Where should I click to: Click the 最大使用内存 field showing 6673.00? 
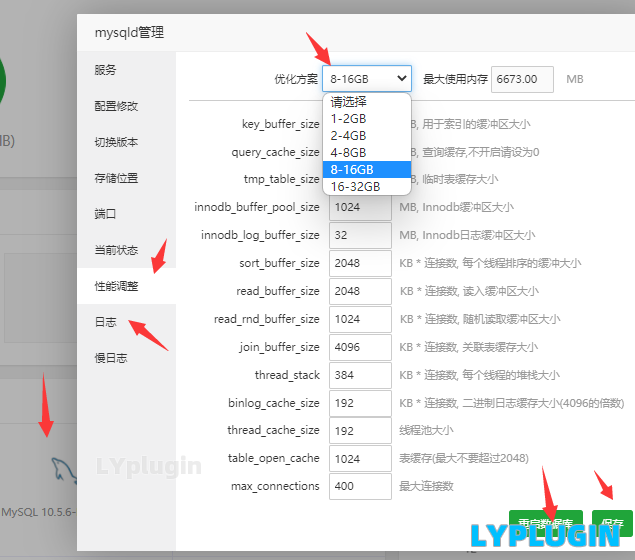point(522,79)
